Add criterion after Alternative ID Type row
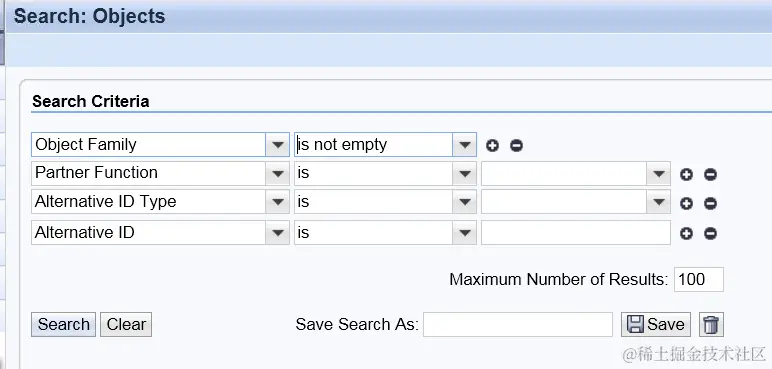The height and width of the screenshot is (369, 772). pyautogui.click(x=686, y=203)
